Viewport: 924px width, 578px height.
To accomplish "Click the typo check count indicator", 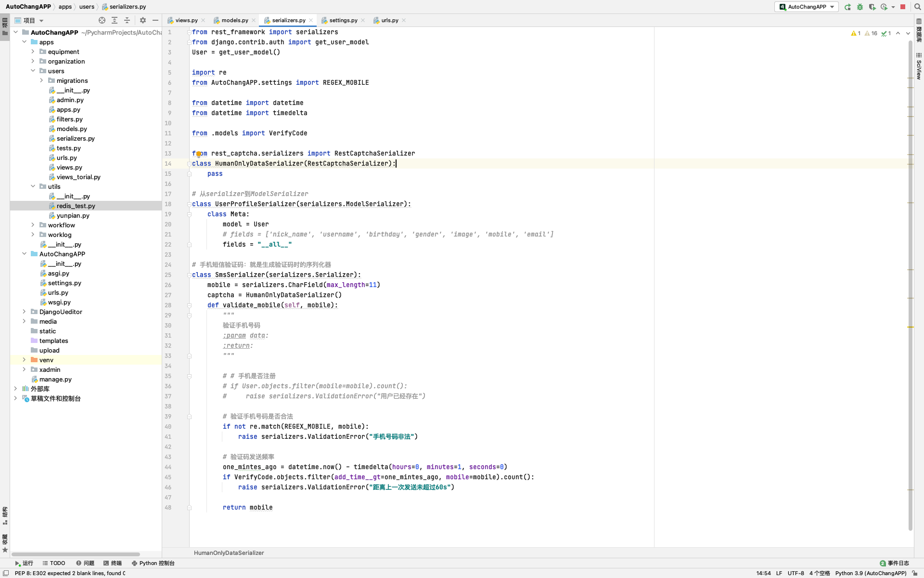I will pyautogui.click(x=886, y=33).
